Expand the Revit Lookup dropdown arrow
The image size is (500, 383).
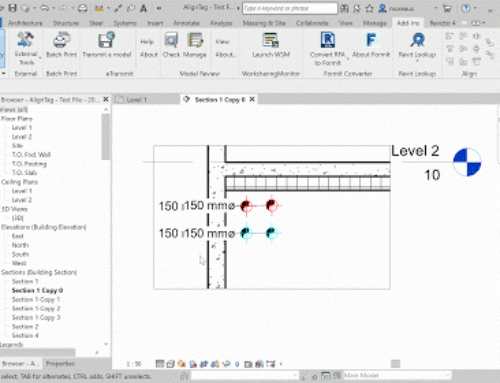click(417, 61)
